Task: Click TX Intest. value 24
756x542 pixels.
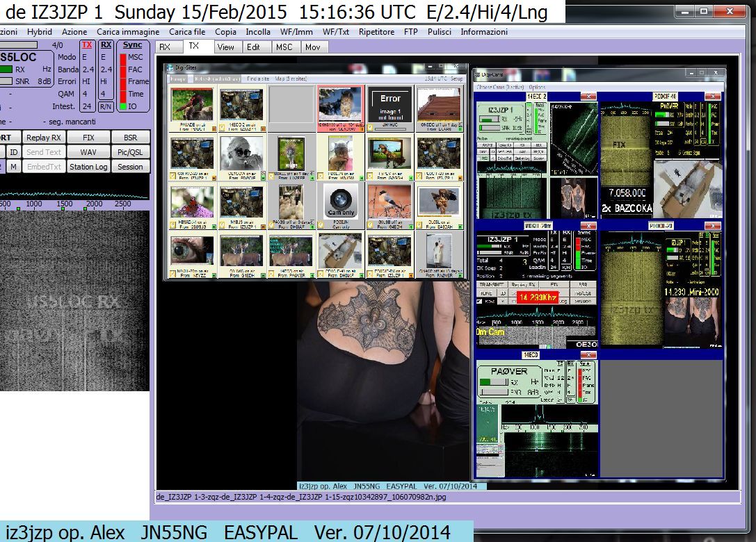Action: (x=87, y=106)
